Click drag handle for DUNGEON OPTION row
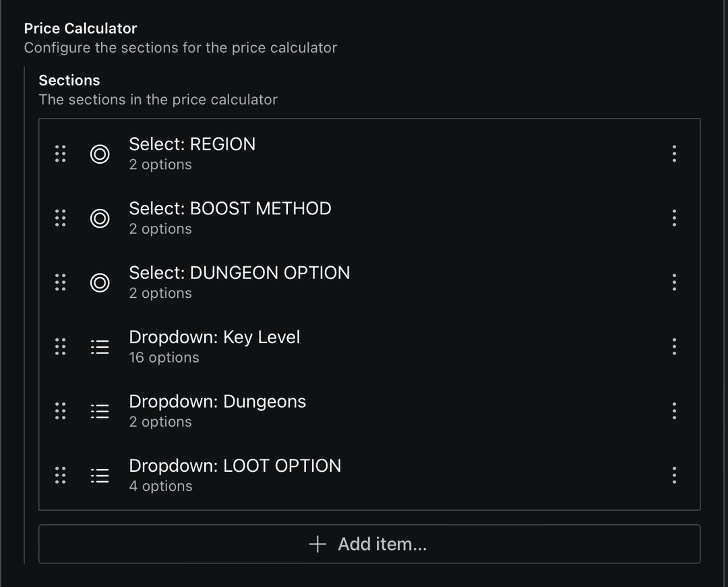728x587 pixels. [60, 282]
